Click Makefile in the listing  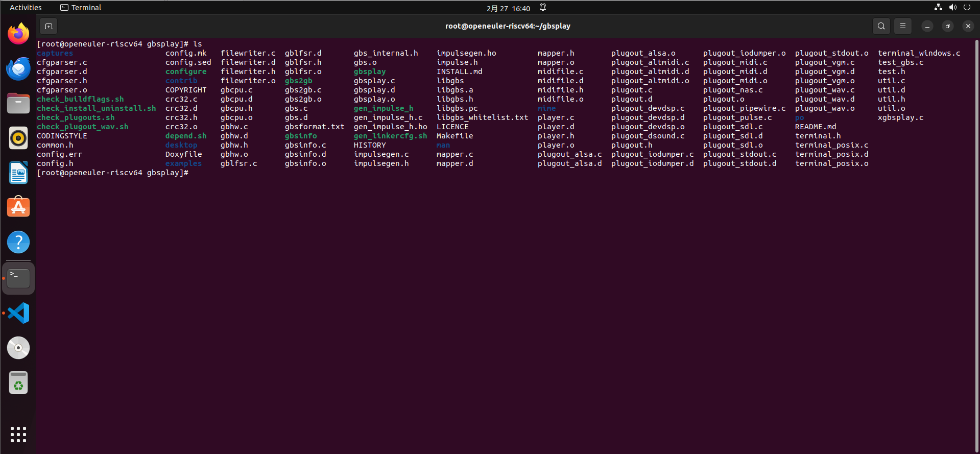click(455, 136)
